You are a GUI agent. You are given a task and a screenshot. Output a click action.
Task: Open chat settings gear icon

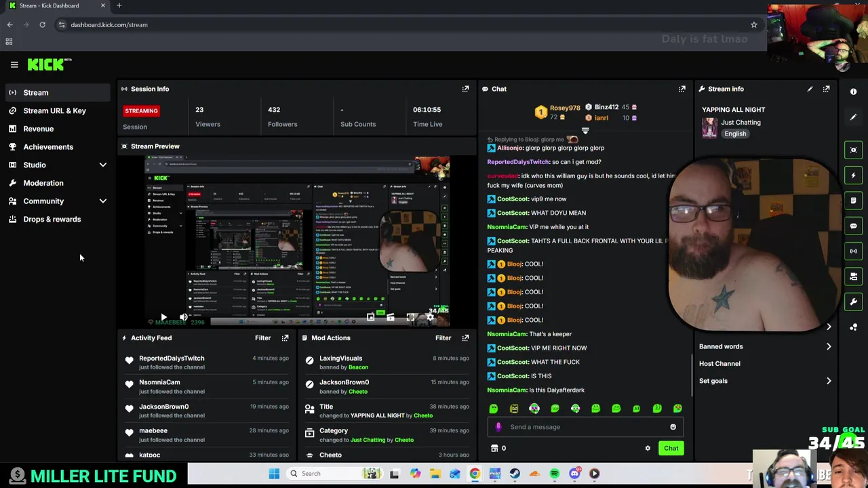pyautogui.click(x=648, y=448)
